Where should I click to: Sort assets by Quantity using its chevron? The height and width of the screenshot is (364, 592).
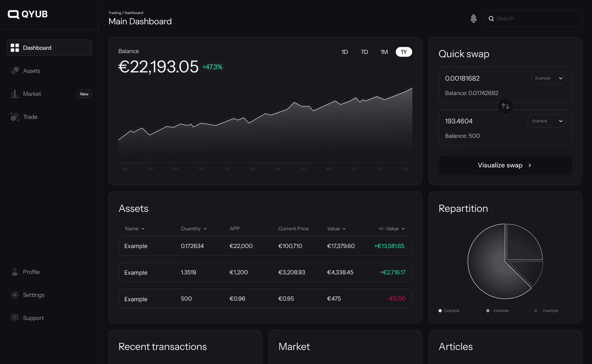205,228
